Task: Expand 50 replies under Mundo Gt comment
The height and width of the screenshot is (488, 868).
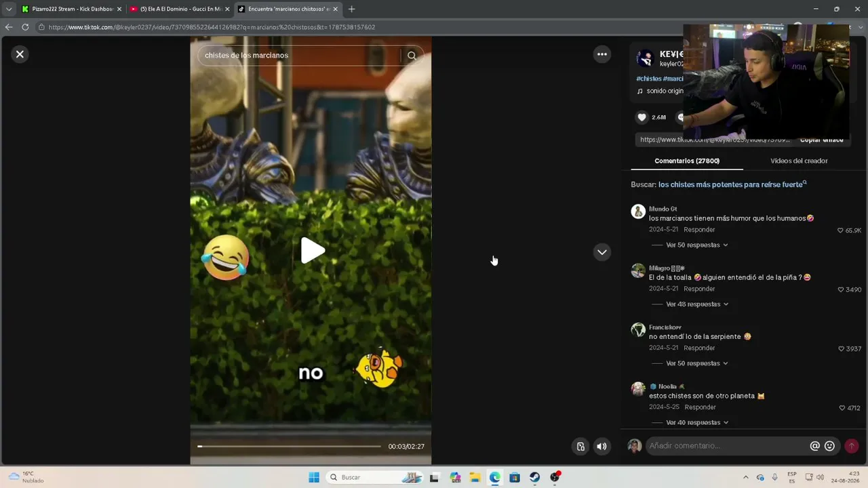Action: coord(697,245)
